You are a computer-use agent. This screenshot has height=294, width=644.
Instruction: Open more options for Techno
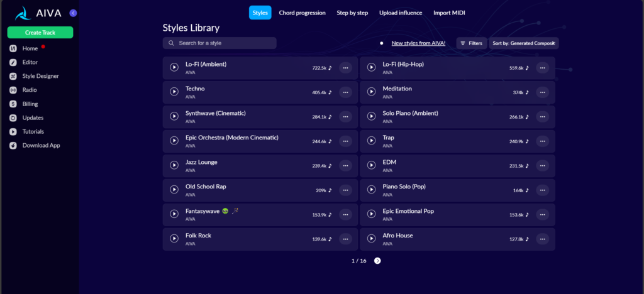[x=345, y=92]
